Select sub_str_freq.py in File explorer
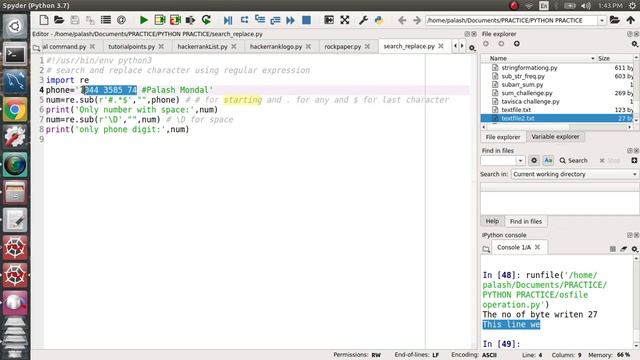640x360 pixels. 523,76
